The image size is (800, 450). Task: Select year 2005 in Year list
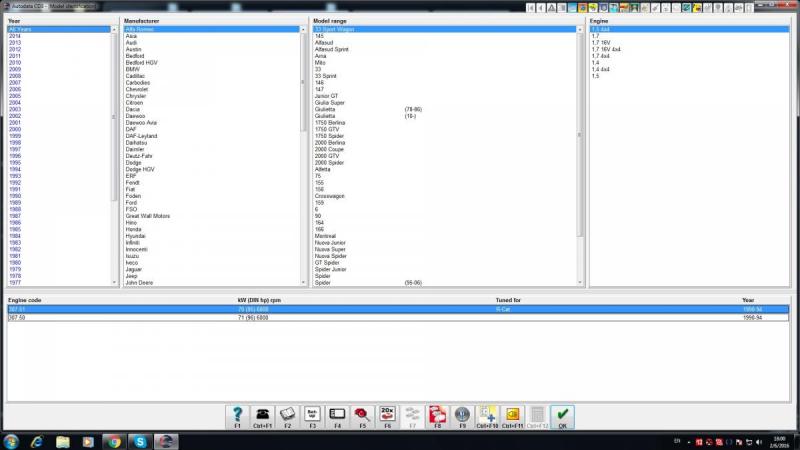pos(15,96)
